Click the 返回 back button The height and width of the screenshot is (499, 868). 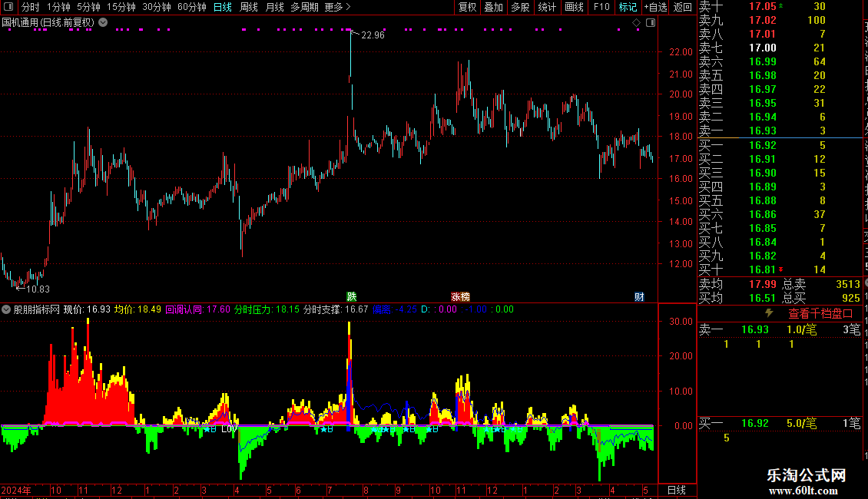point(683,7)
